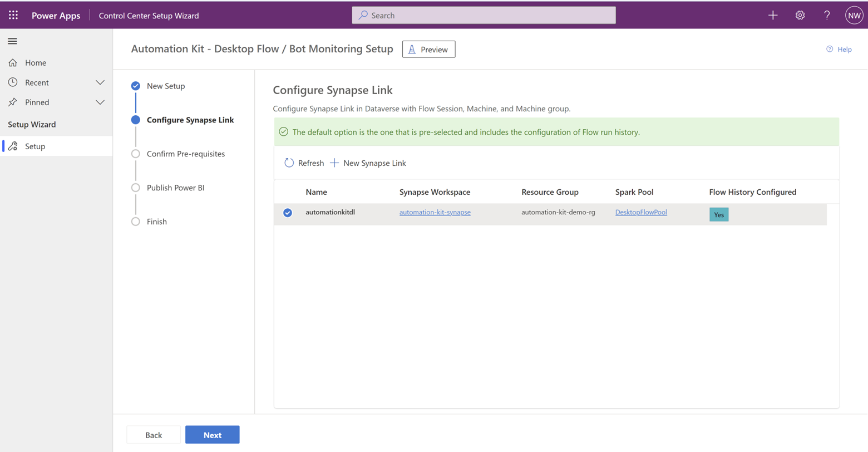
Task: Click the Configure Synapse Link step circle
Action: pyautogui.click(x=136, y=120)
